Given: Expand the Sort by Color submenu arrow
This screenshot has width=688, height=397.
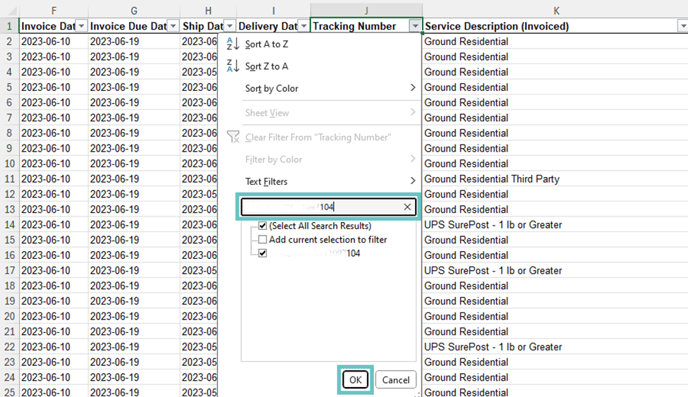Looking at the screenshot, I should (x=412, y=88).
